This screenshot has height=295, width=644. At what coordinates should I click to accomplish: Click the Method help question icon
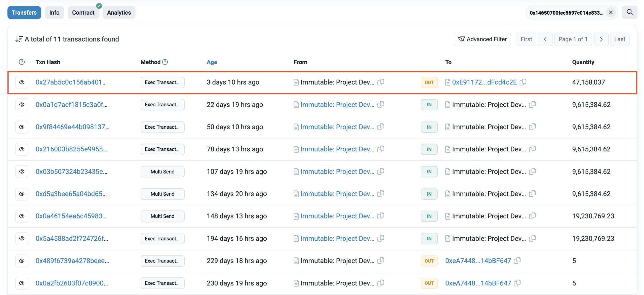(x=165, y=62)
